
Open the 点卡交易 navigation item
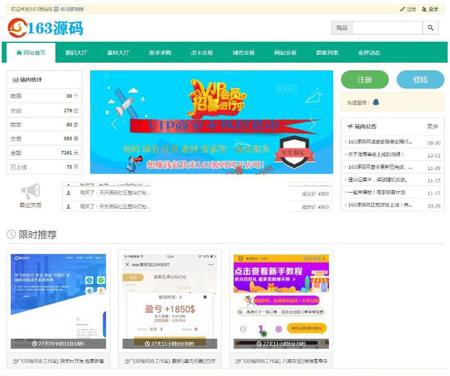click(202, 53)
